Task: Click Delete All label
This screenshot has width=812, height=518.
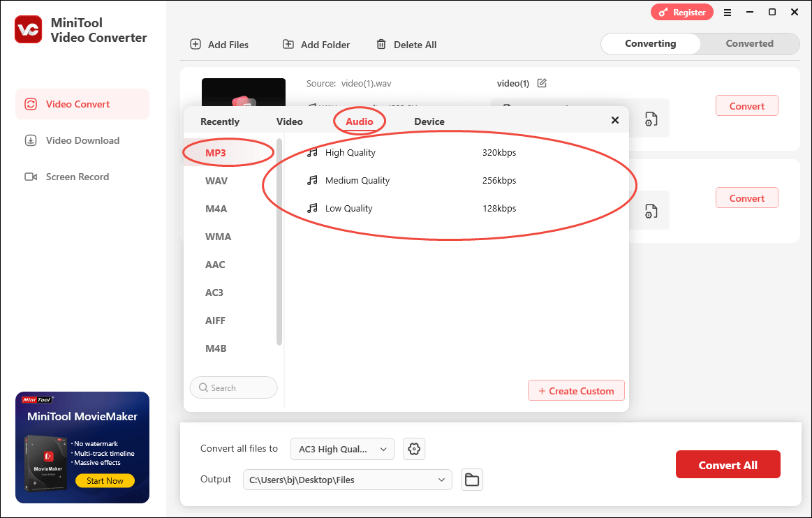Action: tap(415, 45)
